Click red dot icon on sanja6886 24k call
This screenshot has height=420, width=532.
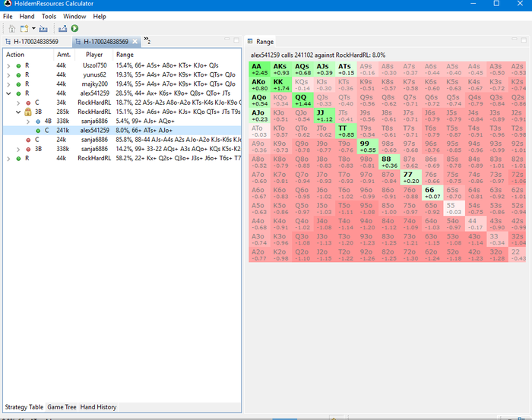[28, 140]
